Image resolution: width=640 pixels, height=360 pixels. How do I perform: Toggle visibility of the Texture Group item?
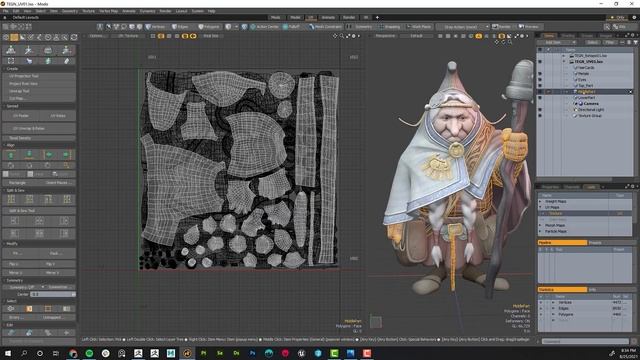pos(540,116)
